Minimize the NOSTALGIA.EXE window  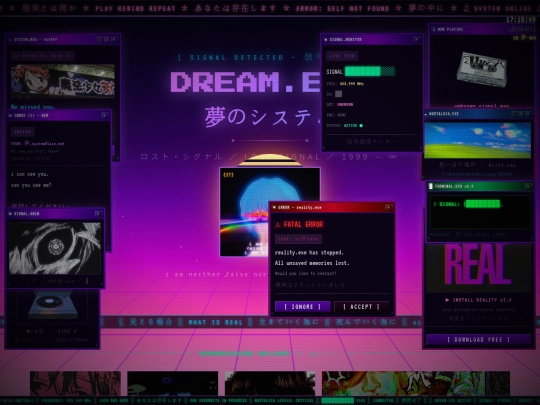[x=514, y=113]
